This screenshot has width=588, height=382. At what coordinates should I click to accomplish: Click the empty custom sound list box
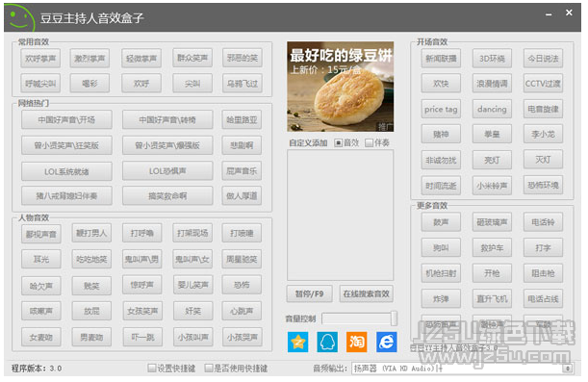[x=340, y=216]
